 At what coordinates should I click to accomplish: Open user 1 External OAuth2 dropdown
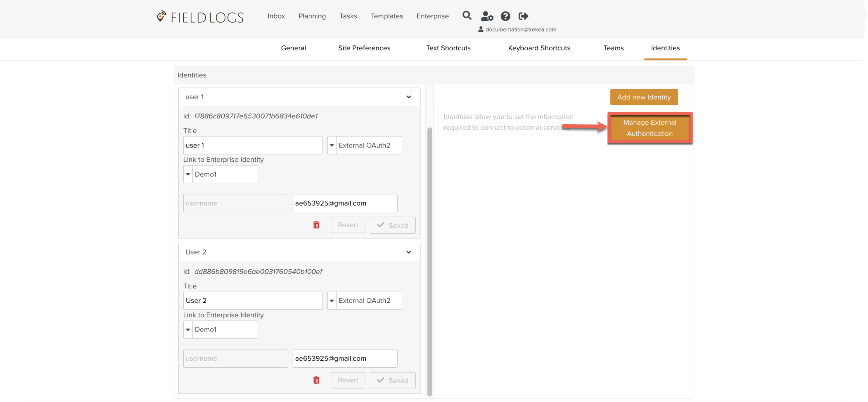tap(332, 145)
